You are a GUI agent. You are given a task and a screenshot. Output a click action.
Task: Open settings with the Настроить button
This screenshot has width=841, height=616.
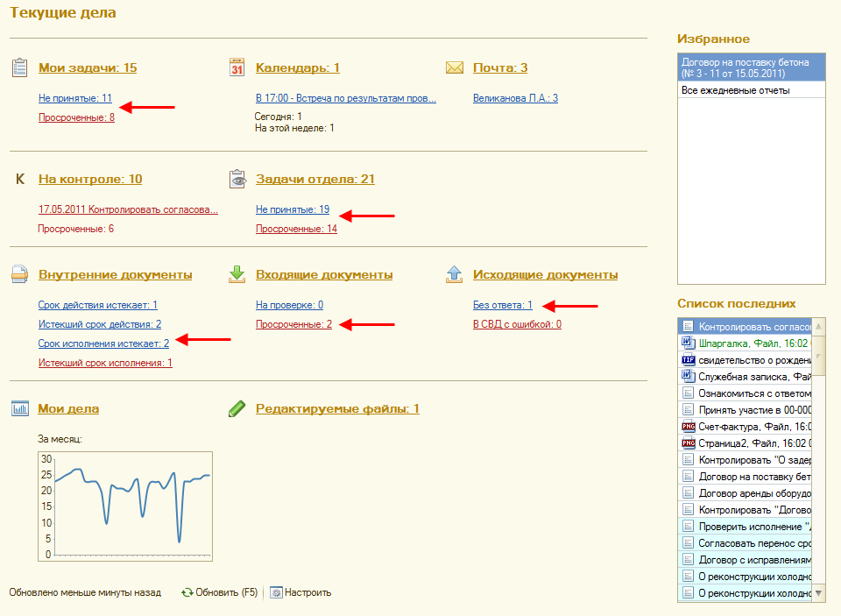click(300, 592)
